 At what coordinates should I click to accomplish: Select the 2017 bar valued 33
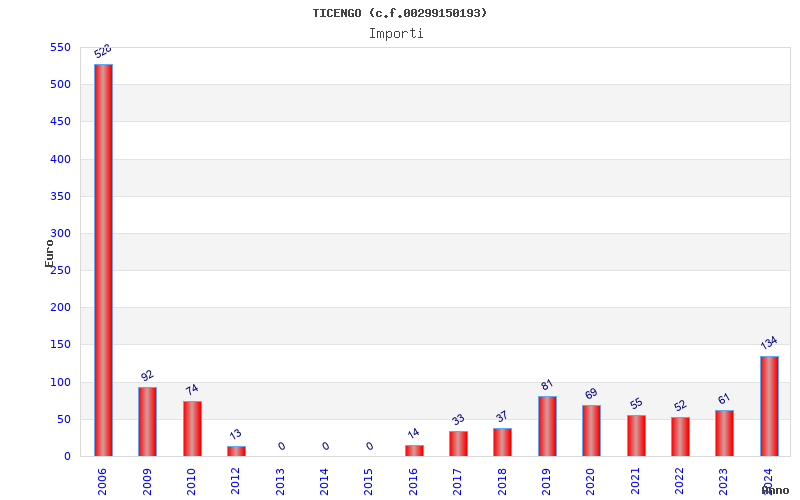click(x=458, y=444)
